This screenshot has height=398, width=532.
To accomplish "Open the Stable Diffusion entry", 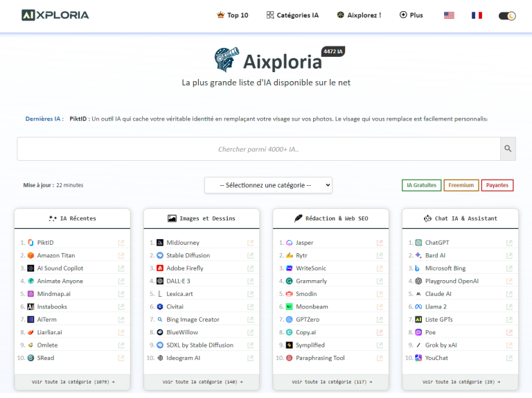I will [x=188, y=255].
